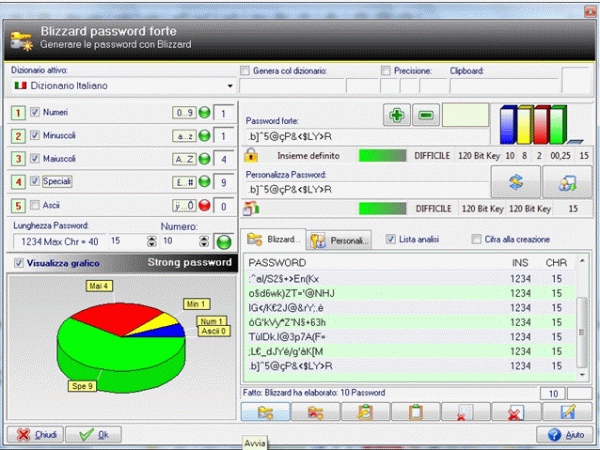Click the ÿ..Ö ascii range button
The height and width of the screenshot is (450, 600).
pos(184,206)
